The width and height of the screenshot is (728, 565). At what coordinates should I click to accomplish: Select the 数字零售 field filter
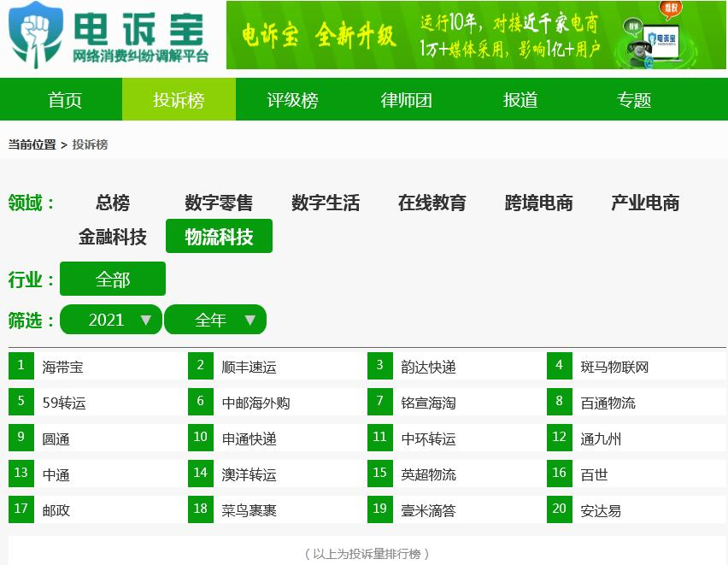click(x=219, y=203)
